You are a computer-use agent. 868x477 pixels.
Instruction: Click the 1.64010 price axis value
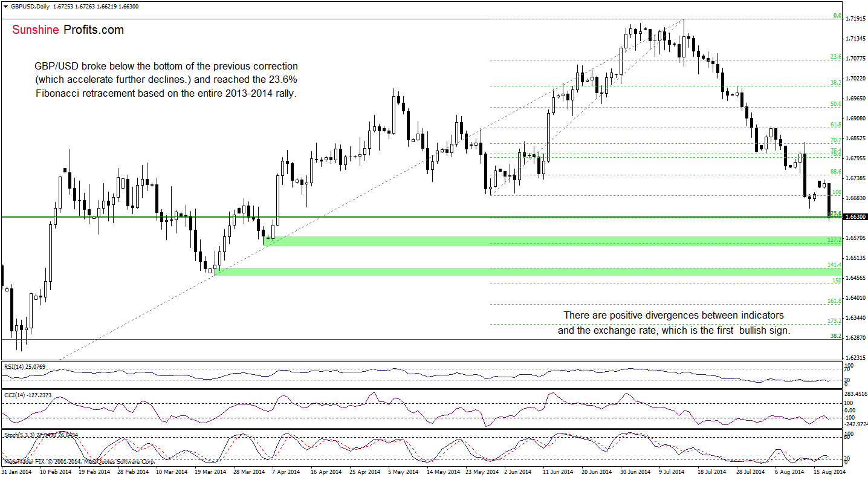tap(857, 298)
